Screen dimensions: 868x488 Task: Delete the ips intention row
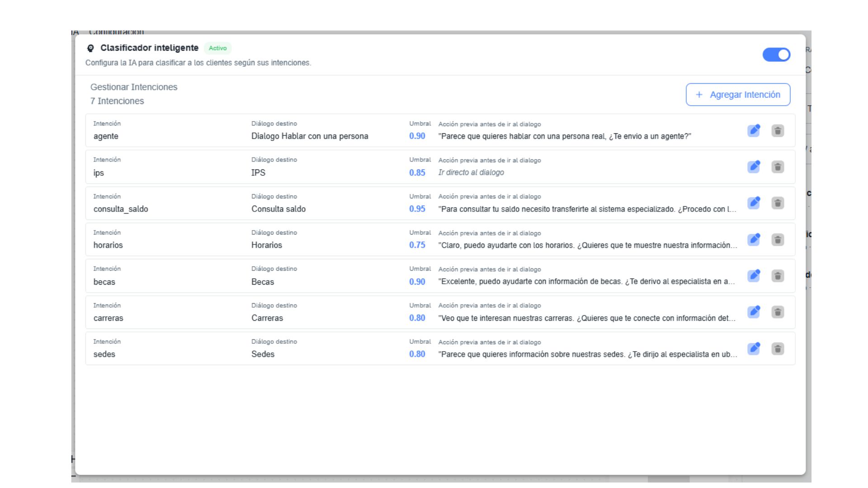[x=778, y=167]
